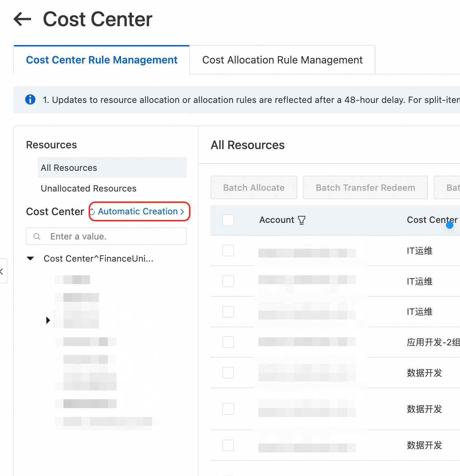
Task: Click the Enter a value search field
Action: pyautogui.click(x=106, y=236)
